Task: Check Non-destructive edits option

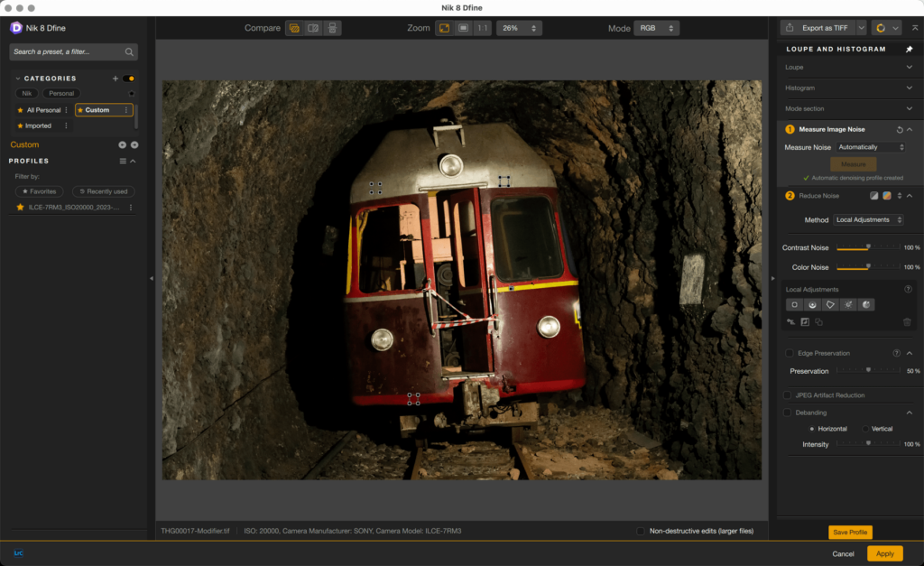Action: pos(640,531)
